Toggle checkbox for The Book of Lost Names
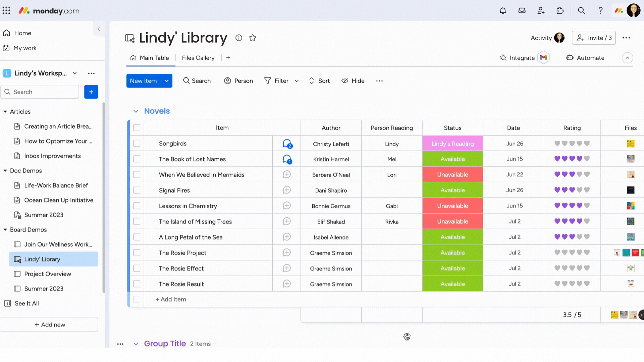Screen dimensions: 644x362 (x=137, y=159)
